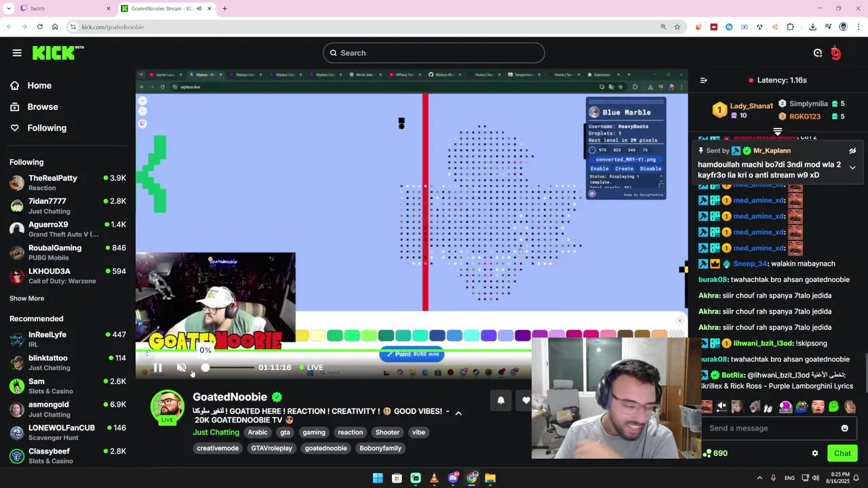
Task: Open the emoji picker in chat
Action: (x=844, y=428)
